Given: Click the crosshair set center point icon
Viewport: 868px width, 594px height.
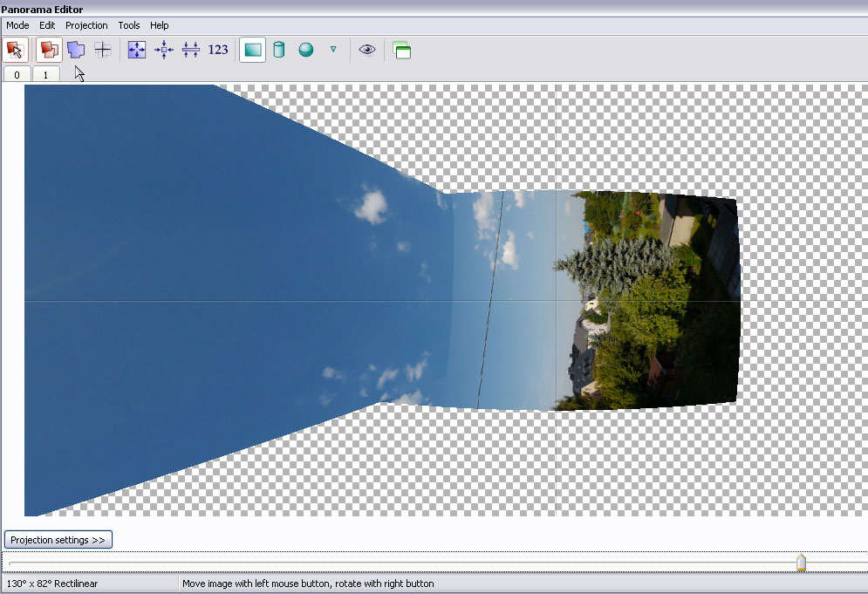Looking at the screenshot, I should (103, 50).
